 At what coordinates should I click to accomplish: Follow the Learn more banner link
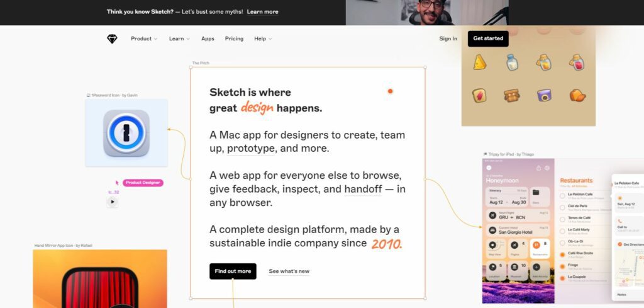(262, 12)
